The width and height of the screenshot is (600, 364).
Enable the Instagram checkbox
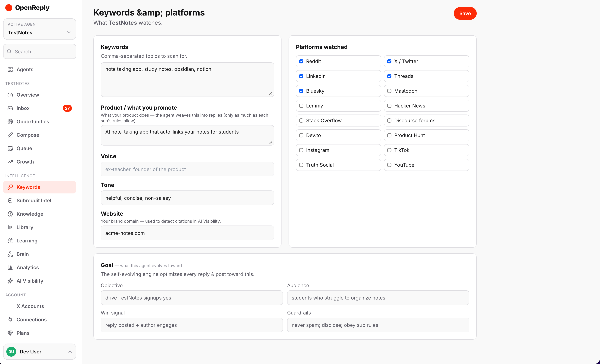point(301,150)
